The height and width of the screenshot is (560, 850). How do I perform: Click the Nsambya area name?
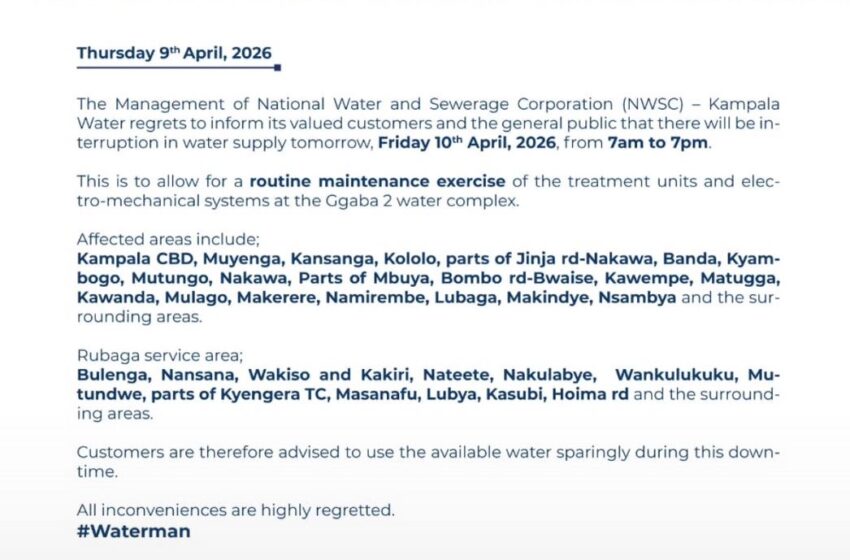point(637,298)
